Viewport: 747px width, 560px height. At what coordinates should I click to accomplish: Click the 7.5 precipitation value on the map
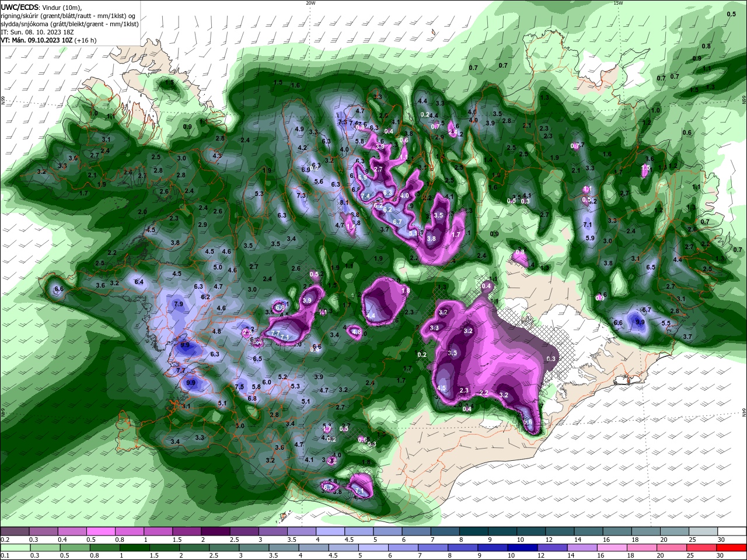pos(239,387)
